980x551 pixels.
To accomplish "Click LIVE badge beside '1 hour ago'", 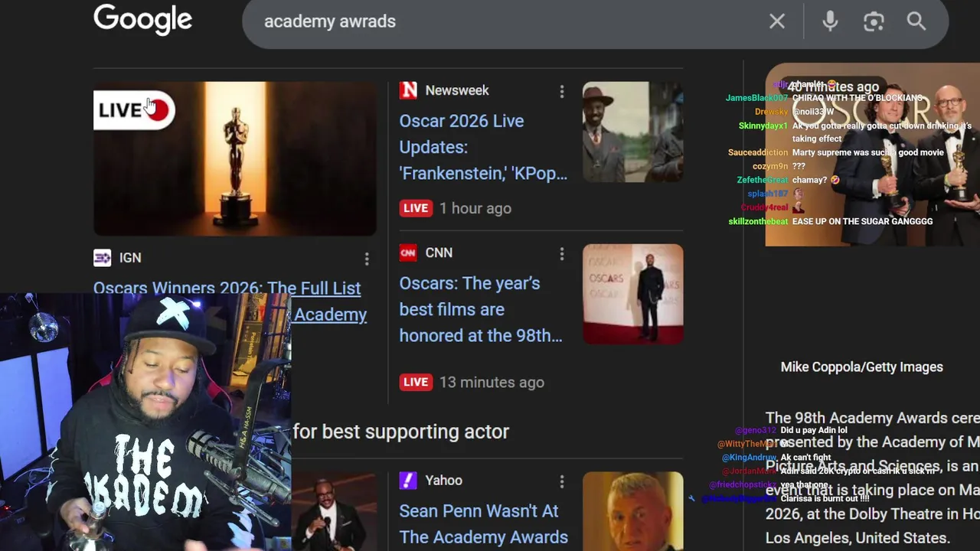I will coord(416,208).
